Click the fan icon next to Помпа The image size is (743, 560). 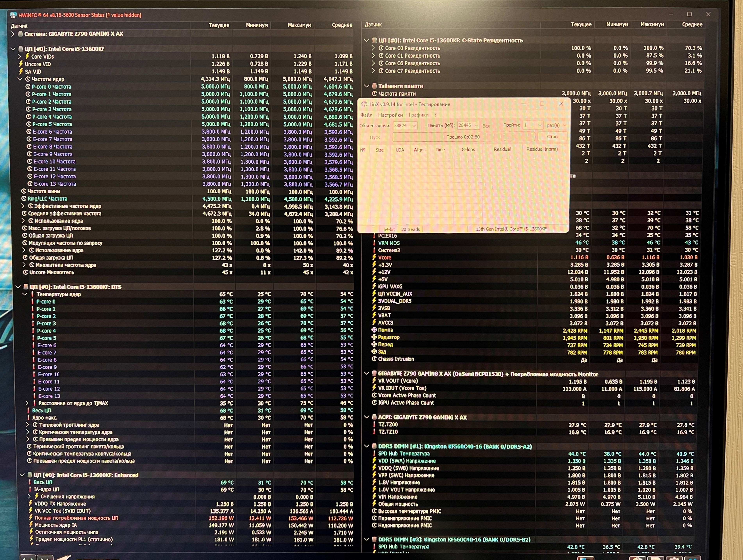click(x=374, y=330)
